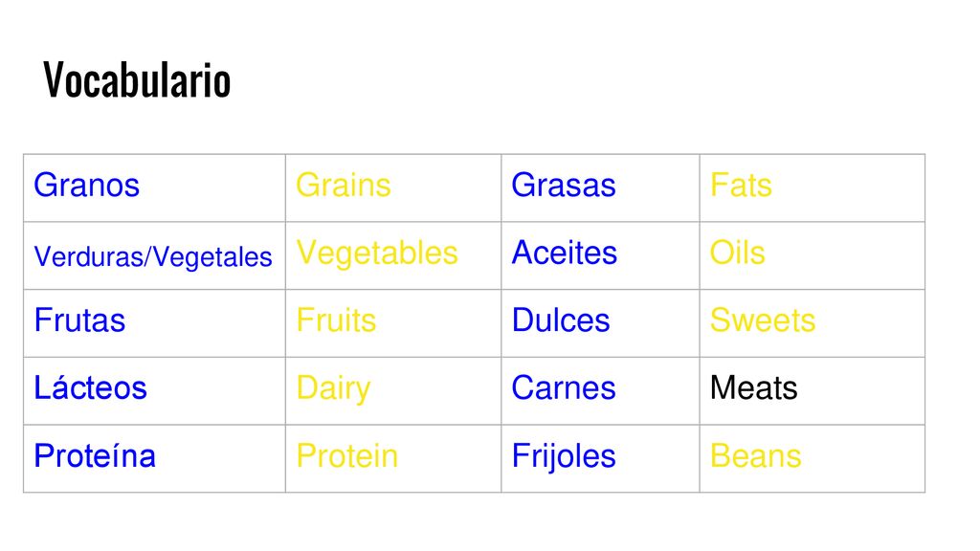Screen dimensions: 980x551
Task: Select the yellow Grains cell
Action: coord(393,187)
